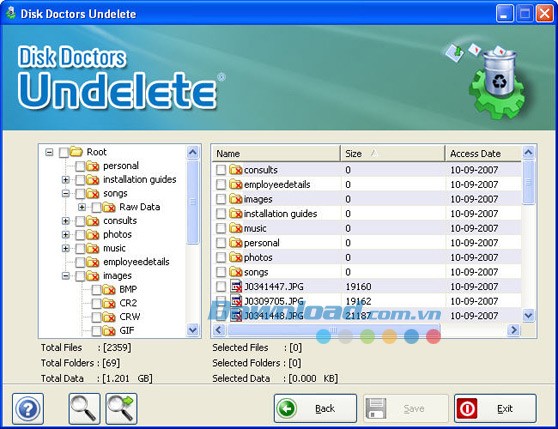Click tree panel scroll down arrow
This screenshot has height=429, width=558.
[193, 330]
